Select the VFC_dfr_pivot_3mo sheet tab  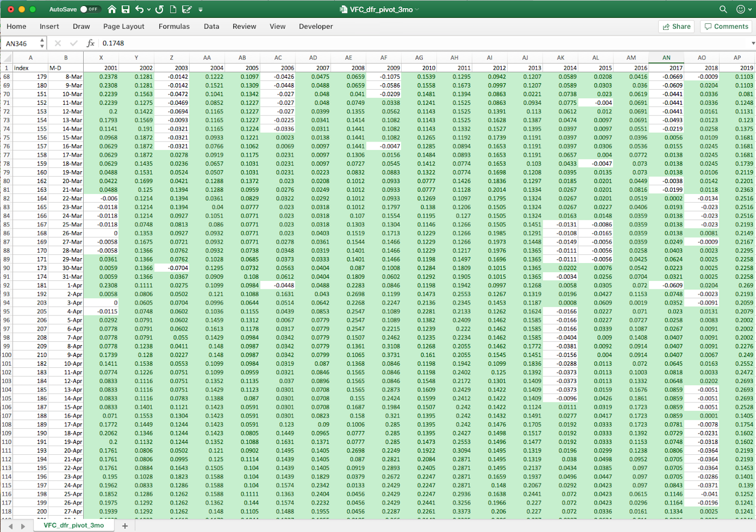[x=73, y=525]
